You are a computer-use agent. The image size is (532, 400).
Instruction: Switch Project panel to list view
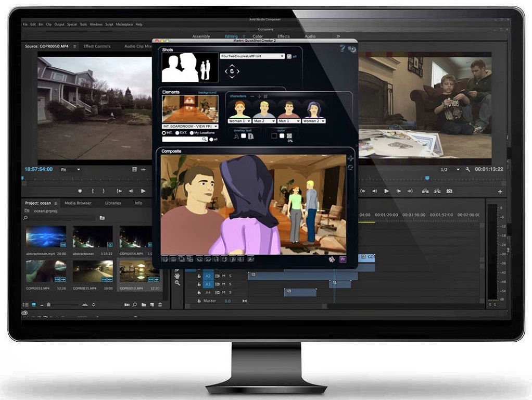(x=26, y=305)
